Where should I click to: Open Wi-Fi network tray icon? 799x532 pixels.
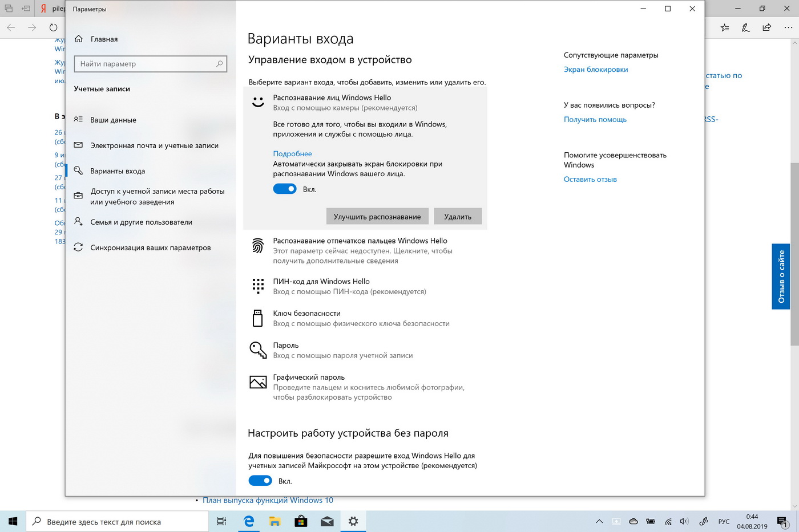point(668,521)
